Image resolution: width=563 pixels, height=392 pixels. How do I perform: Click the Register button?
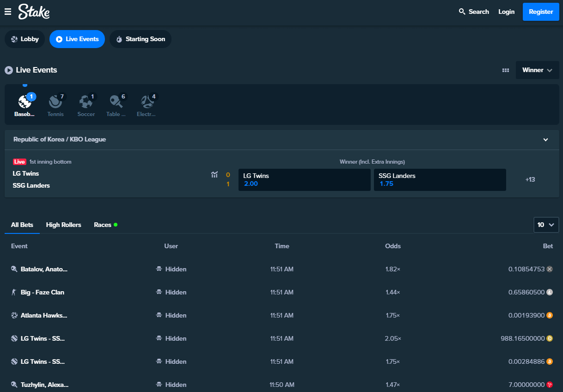[541, 12]
